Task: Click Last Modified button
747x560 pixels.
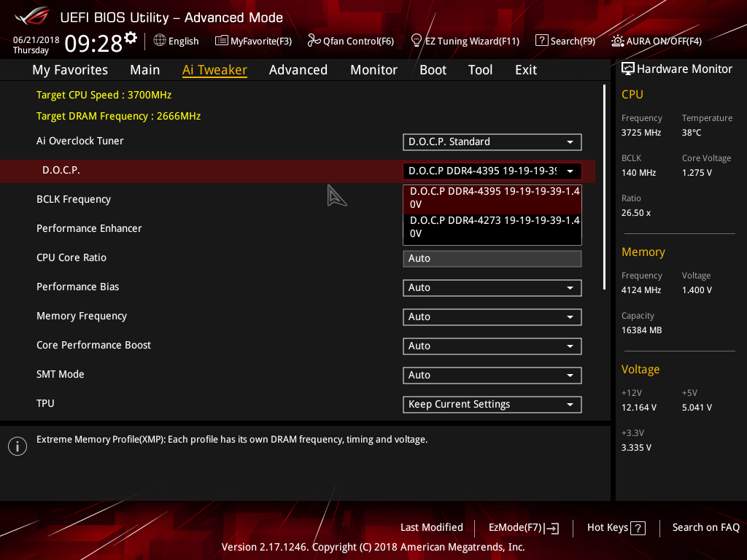Action: [x=432, y=528]
